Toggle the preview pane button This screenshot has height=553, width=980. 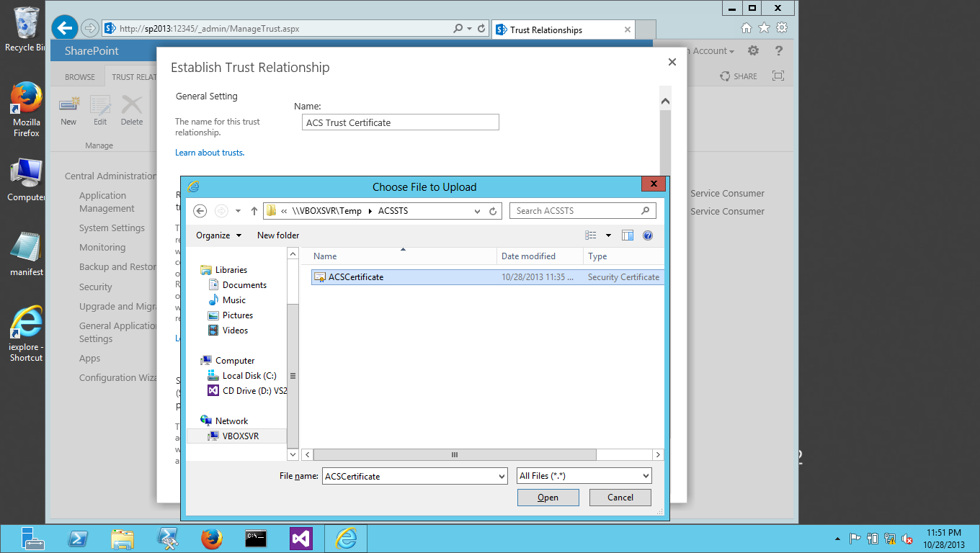coord(628,235)
